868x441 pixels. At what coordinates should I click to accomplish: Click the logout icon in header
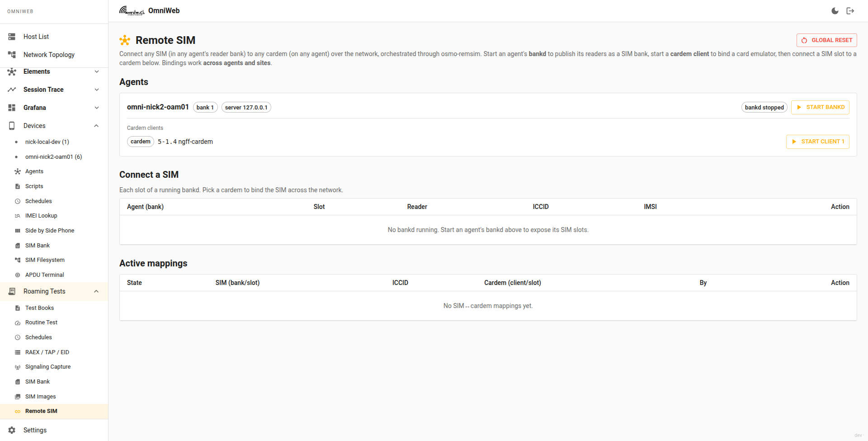[x=850, y=11]
